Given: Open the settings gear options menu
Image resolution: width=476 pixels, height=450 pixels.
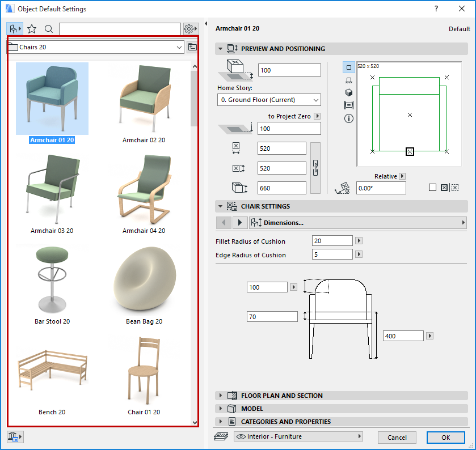Looking at the screenshot, I should (191, 28).
